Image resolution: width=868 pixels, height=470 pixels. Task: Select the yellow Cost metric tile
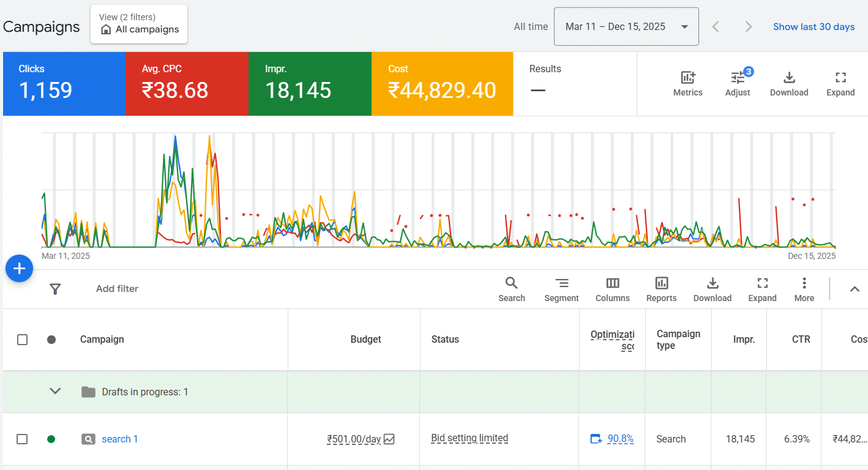click(442, 84)
